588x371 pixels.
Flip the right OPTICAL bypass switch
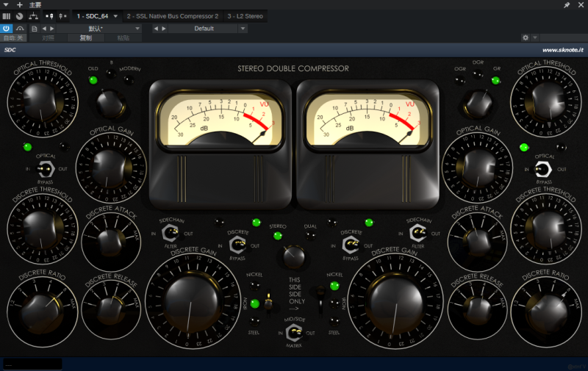[x=543, y=170]
